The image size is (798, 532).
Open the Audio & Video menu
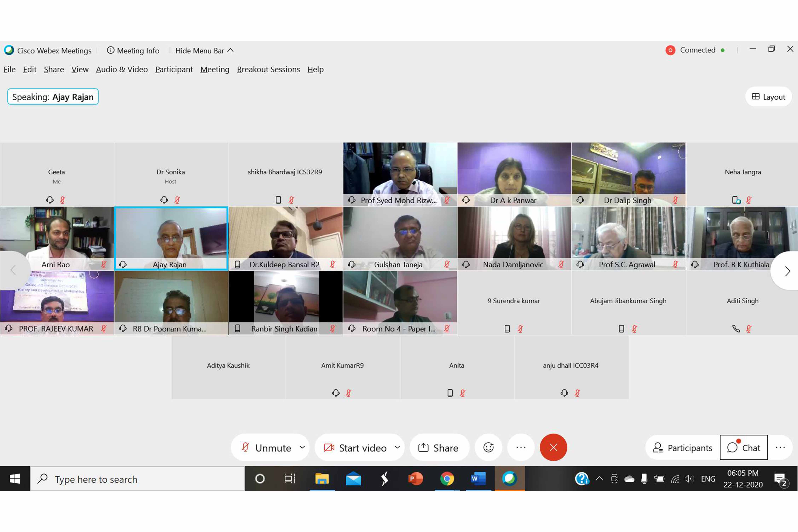click(x=122, y=70)
